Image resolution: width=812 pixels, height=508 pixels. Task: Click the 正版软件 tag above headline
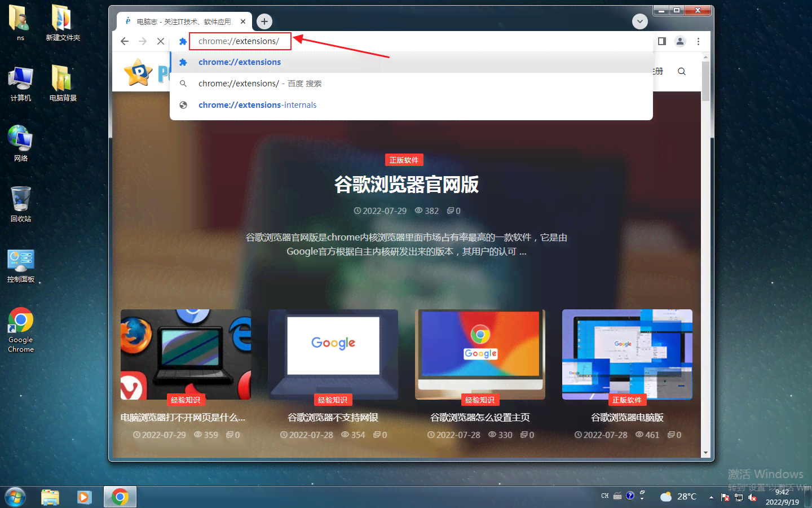pyautogui.click(x=404, y=160)
